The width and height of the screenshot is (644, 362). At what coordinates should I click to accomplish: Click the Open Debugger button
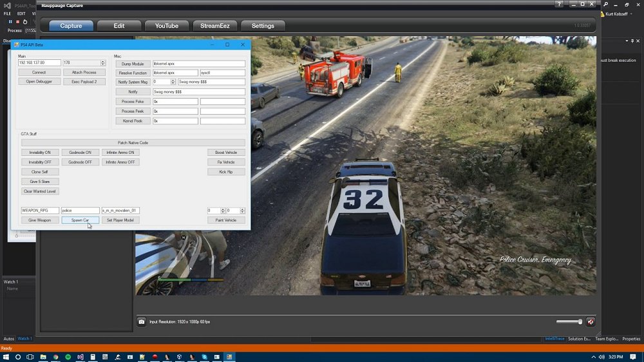pyautogui.click(x=39, y=82)
